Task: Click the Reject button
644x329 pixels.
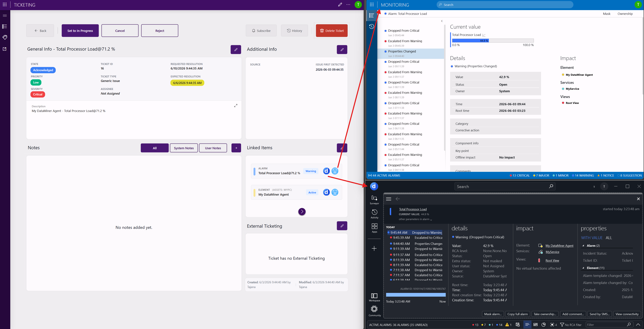Action: pos(160,31)
